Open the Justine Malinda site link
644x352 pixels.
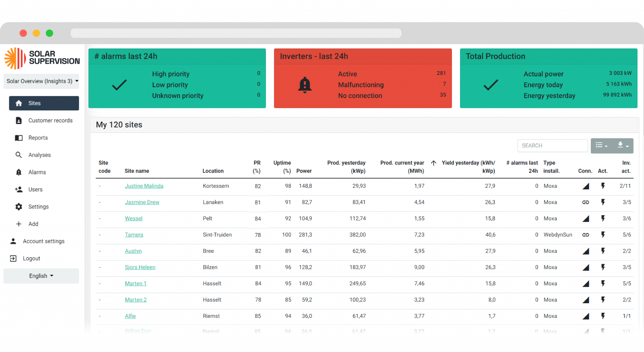coord(144,186)
